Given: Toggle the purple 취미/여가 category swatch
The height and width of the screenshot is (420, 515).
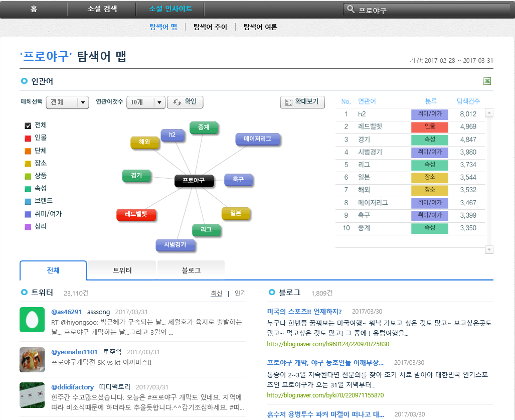Looking at the screenshot, I should coord(28,214).
